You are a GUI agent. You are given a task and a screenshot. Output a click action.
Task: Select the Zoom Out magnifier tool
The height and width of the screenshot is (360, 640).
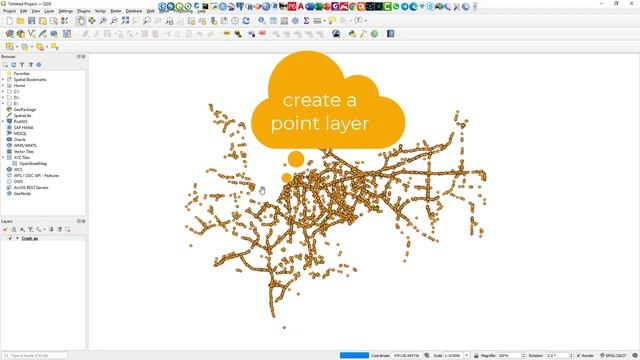114,21
